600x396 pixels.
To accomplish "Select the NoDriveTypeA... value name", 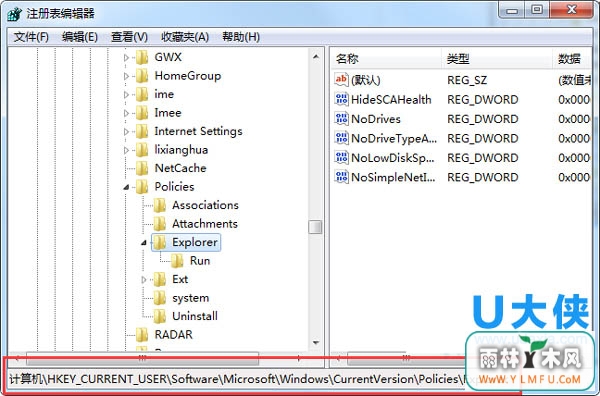I will point(394,138).
